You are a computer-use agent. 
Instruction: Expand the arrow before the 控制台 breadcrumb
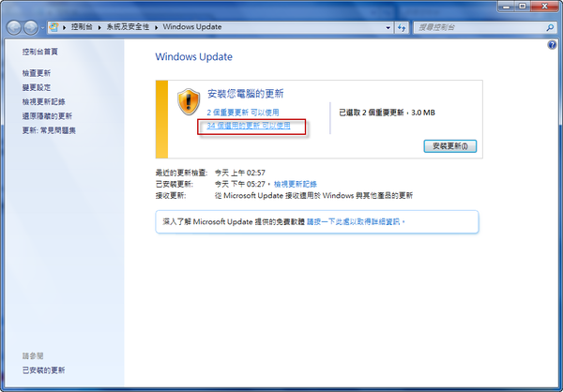[64, 27]
